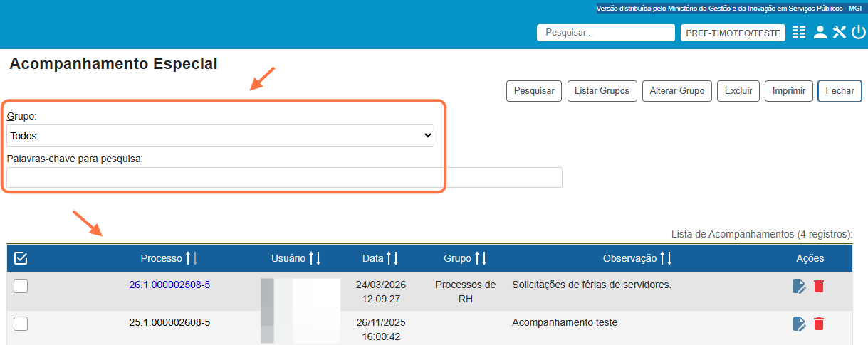Viewport: 868px width, 345px height.
Task: Open the process control list icon
Action: coord(800,32)
